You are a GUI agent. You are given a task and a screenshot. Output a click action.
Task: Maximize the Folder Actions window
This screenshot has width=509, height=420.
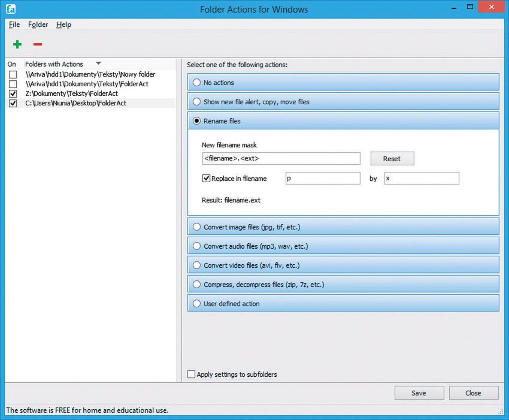[x=469, y=7]
